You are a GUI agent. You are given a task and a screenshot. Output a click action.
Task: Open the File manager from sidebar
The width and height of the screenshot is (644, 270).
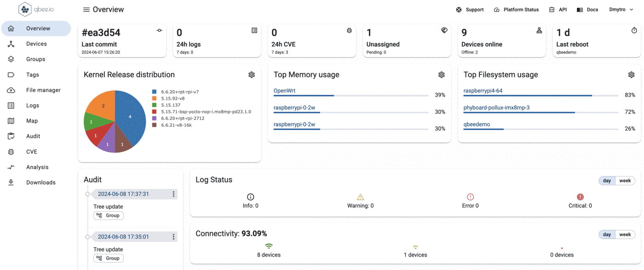click(x=43, y=90)
